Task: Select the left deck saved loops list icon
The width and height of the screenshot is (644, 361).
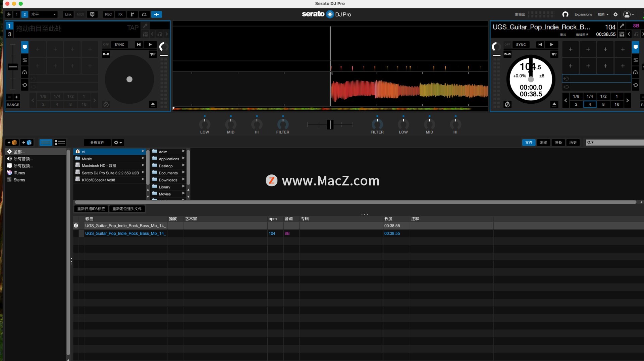Action: 24,60
